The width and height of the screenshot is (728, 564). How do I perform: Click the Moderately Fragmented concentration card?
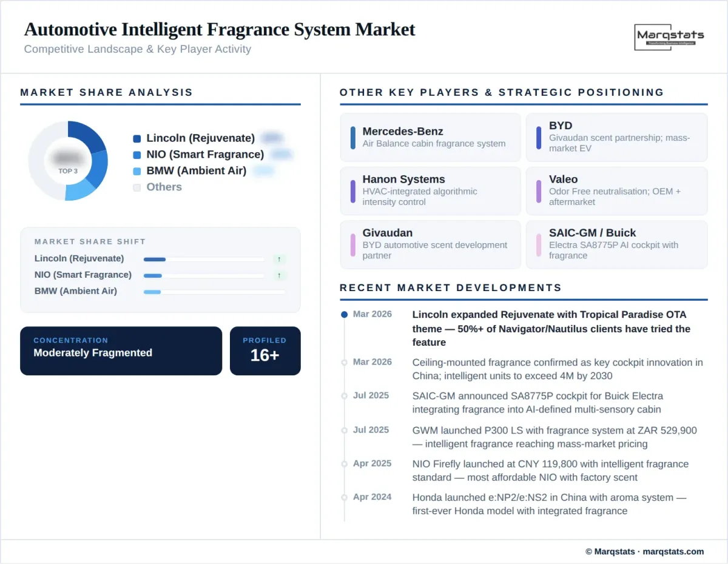(x=121, y=351)
